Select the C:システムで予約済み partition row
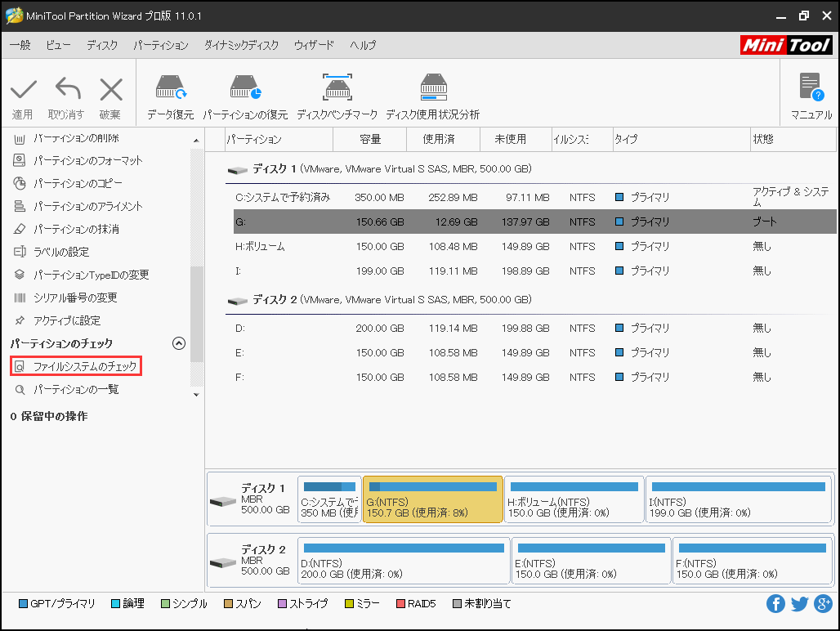 pyautogui.click(x=534, y=197)
